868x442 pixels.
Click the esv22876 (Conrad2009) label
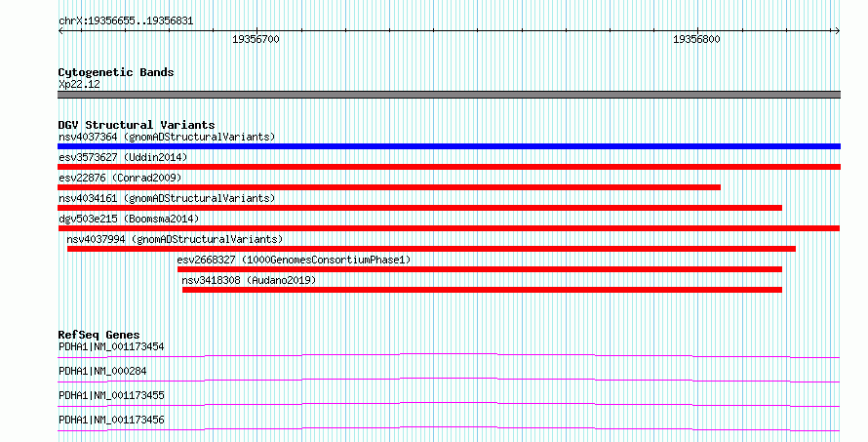tap(120, 178)
